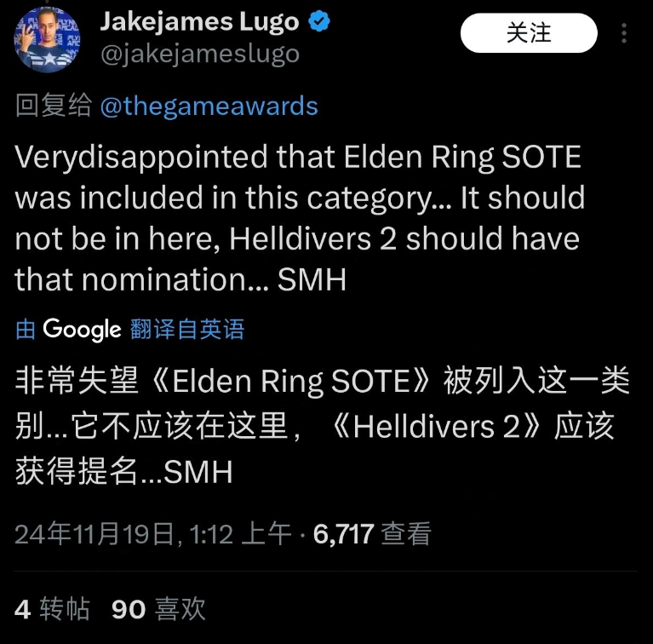Open the @thegameawards mention link
This screenshot has height=644, width=653.
pyautogui.click(x=209, y=106)
